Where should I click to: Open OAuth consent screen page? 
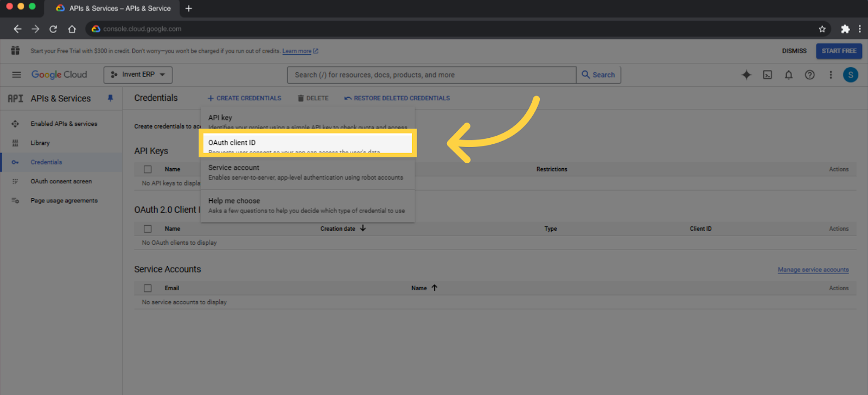[x=61, y=181]
